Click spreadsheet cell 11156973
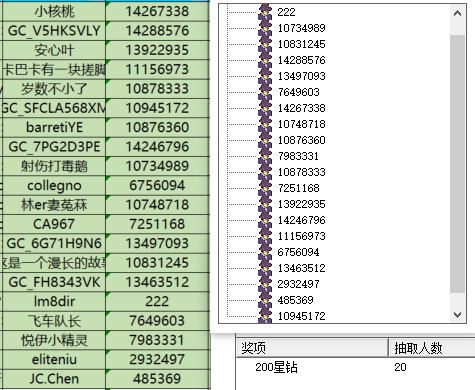475x390 pixels. (x=157, y=69)
